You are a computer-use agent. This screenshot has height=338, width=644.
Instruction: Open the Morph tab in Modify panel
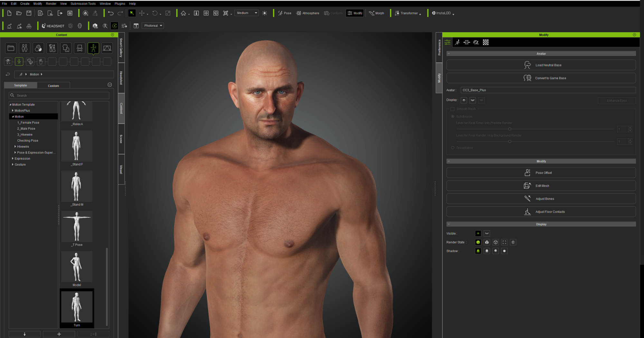(467, 42)
